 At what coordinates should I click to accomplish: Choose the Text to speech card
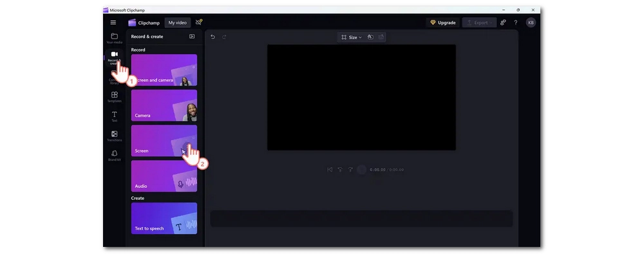tap(164, 218)
